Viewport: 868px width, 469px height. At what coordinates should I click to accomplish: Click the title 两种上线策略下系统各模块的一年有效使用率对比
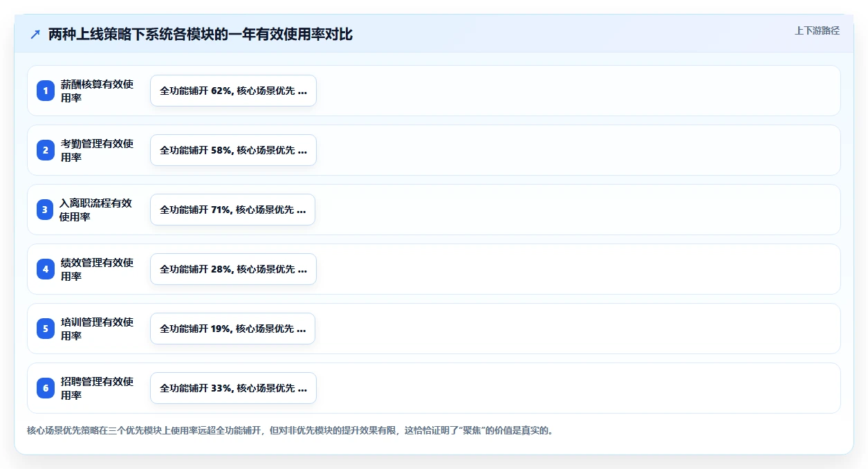tap(201, 35)
